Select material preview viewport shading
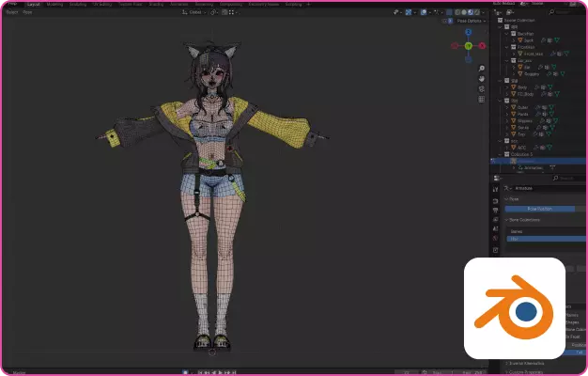588x376 pixels. point(471,12)
